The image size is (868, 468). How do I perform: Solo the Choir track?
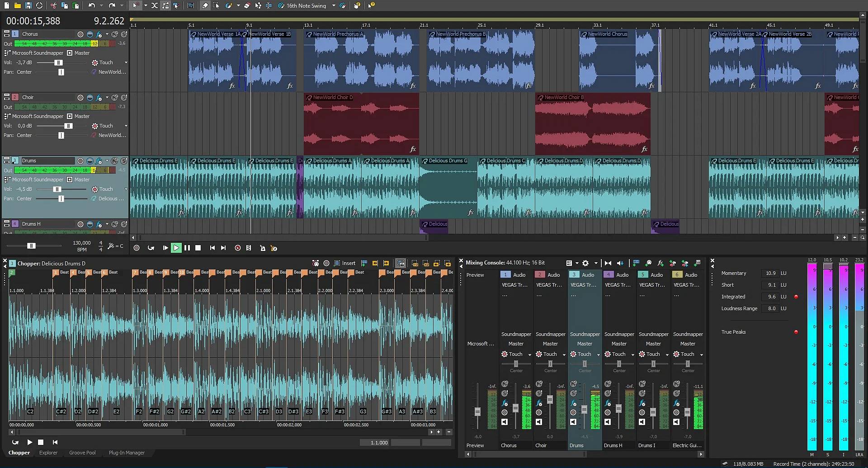coord(124,97)
